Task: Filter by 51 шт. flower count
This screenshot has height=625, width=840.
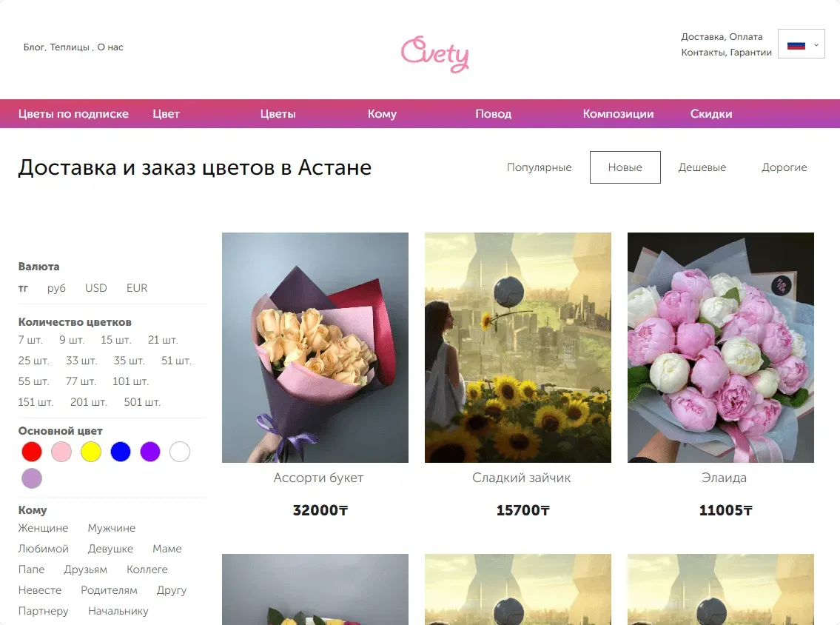Action: point(176,361)
